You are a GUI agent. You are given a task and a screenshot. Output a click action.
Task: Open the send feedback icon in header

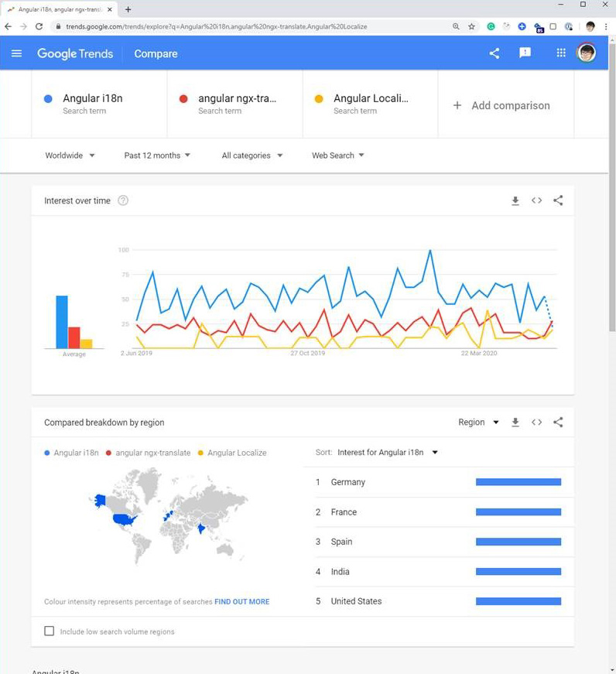click(x=525, y=53)
